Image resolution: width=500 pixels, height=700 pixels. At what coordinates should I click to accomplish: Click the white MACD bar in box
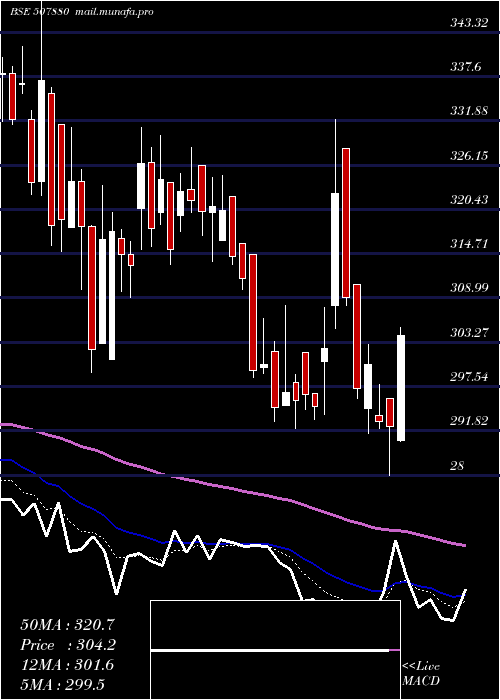pos(270,650)
